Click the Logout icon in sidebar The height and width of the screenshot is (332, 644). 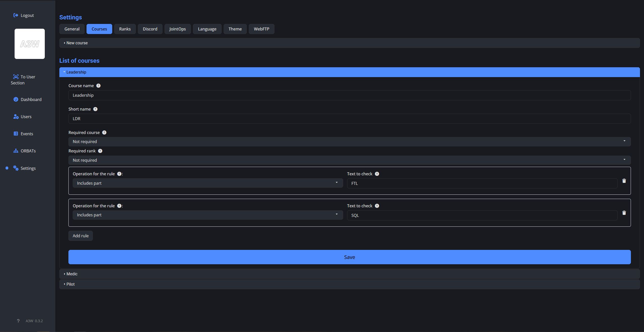tap(16, 15)
